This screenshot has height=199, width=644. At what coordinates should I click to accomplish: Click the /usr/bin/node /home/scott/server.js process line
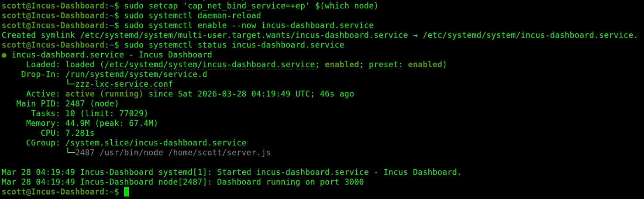(172, 153)
